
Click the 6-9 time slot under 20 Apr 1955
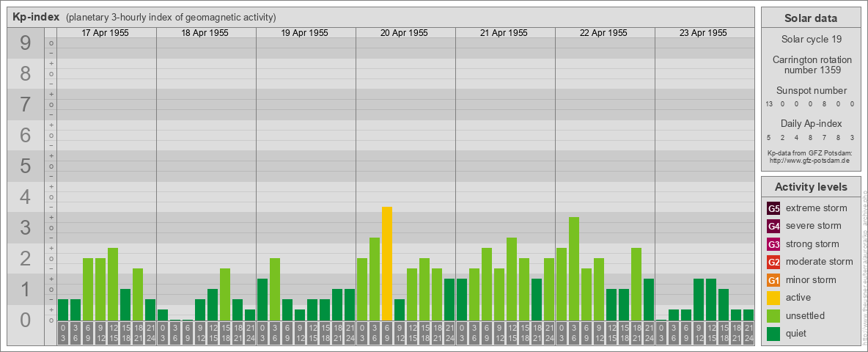tap(387, 334)
